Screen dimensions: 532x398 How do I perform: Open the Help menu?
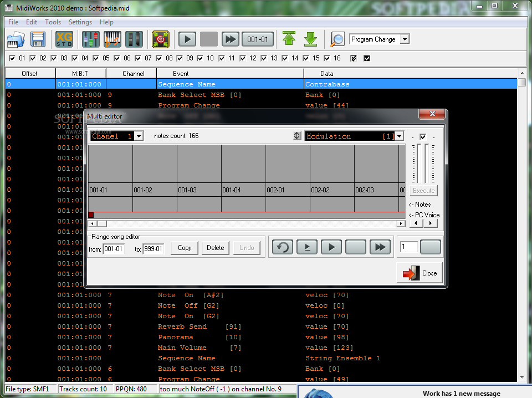[x=106, y=22]
